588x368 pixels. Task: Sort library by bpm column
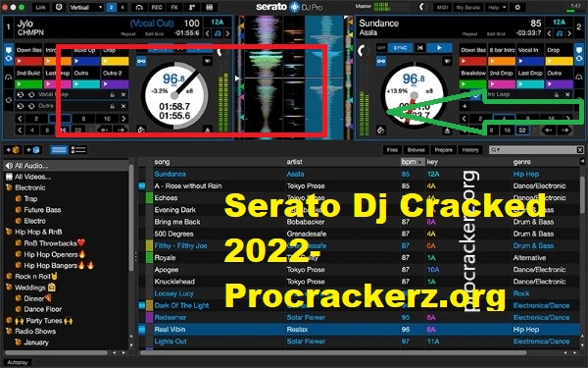click(x=413, y=162)
